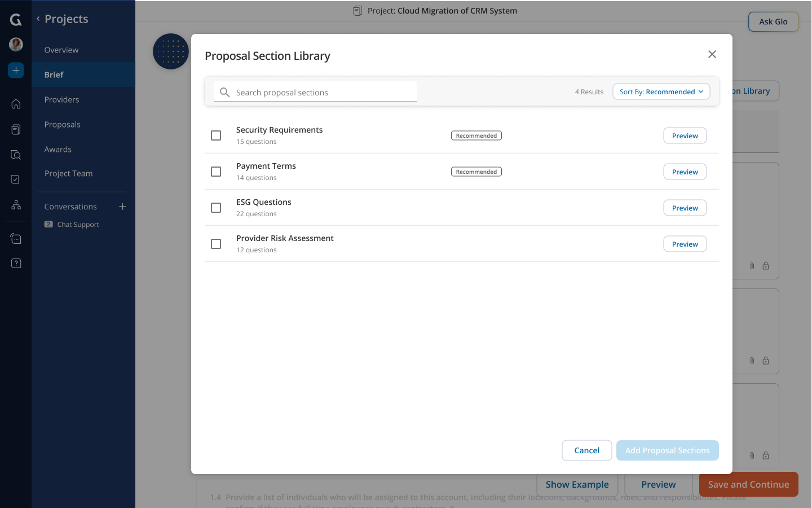Open the Home icon in the sidebar

tap(15, 104)
